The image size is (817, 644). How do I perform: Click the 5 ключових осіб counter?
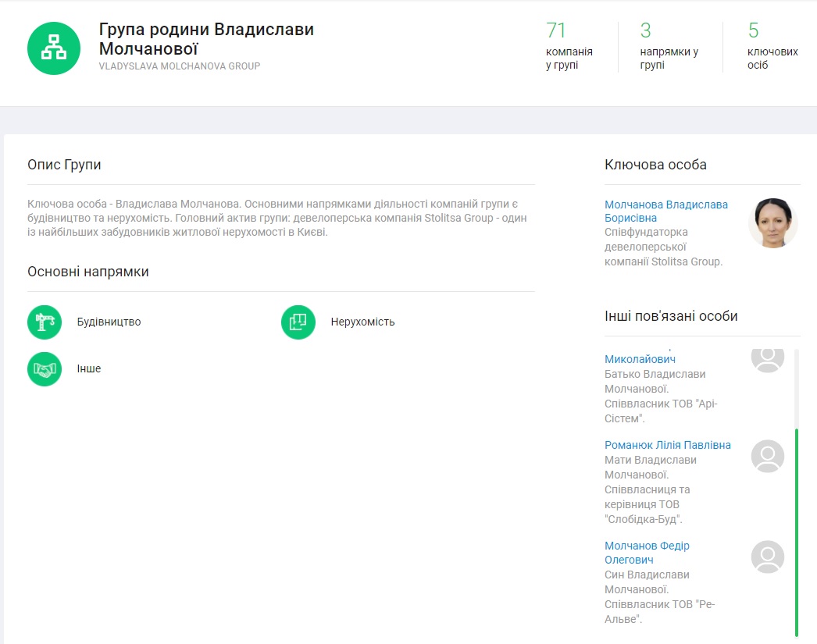click(x=772, y=47)
